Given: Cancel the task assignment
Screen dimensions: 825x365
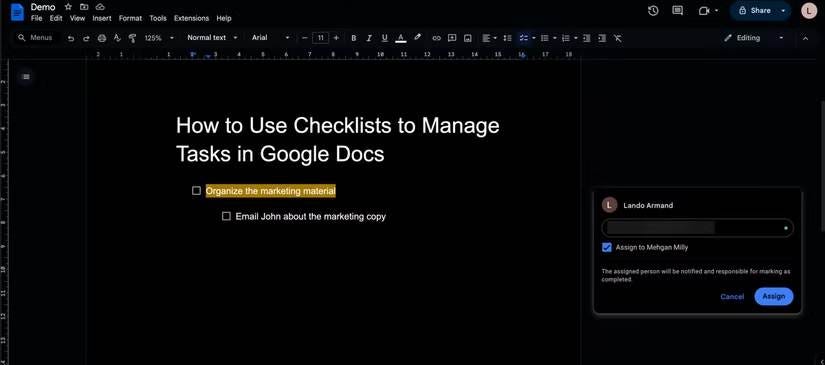Looking at the screenshot, I should pos(732,297).
